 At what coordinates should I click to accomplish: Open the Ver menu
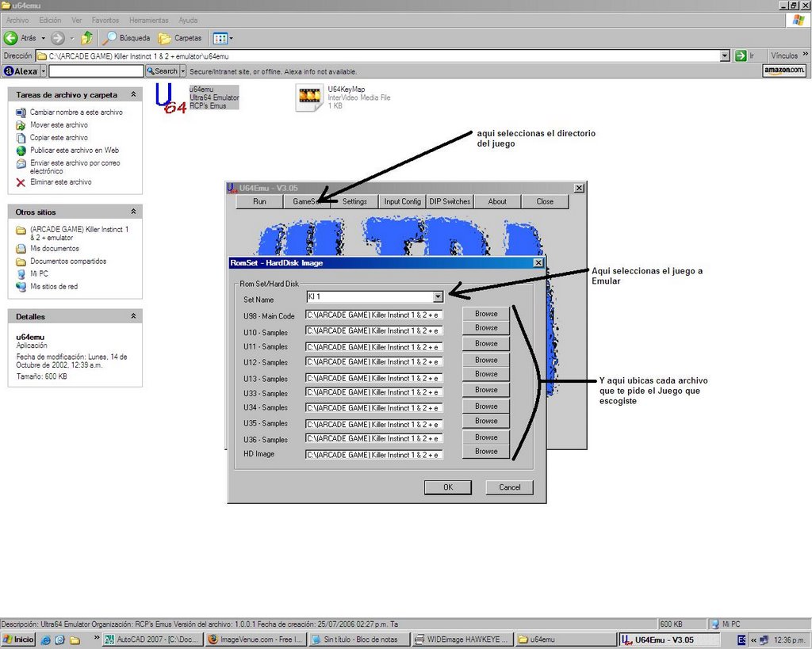[77, 20]
